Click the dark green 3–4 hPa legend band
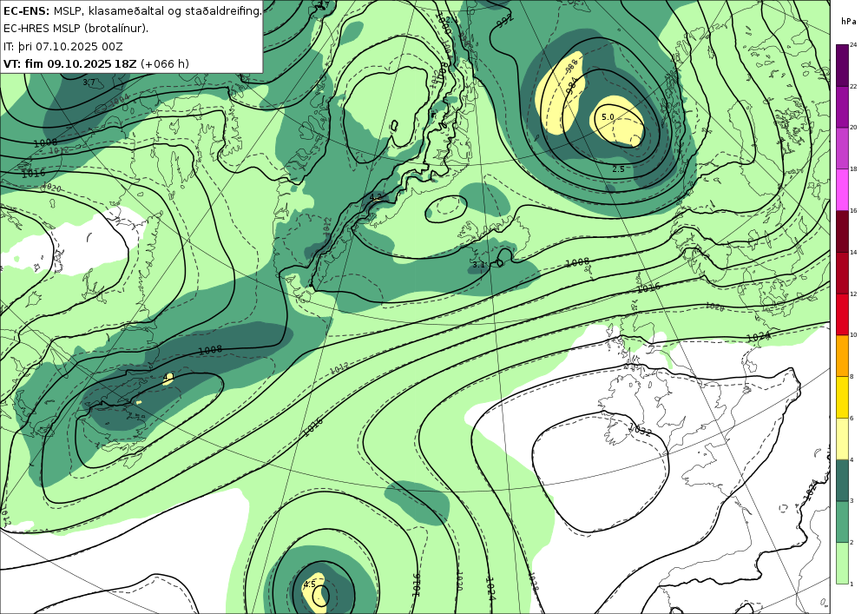This screenshot has height=614, width=868. [x=842, y=480]
